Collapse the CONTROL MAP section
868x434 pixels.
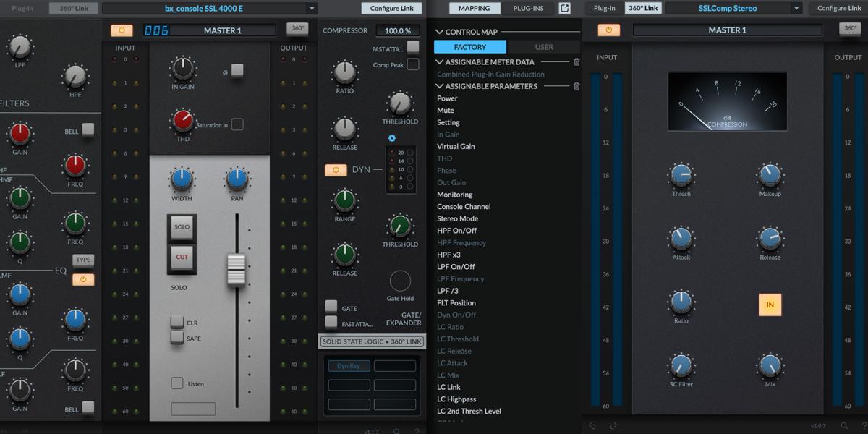(439, 32)
